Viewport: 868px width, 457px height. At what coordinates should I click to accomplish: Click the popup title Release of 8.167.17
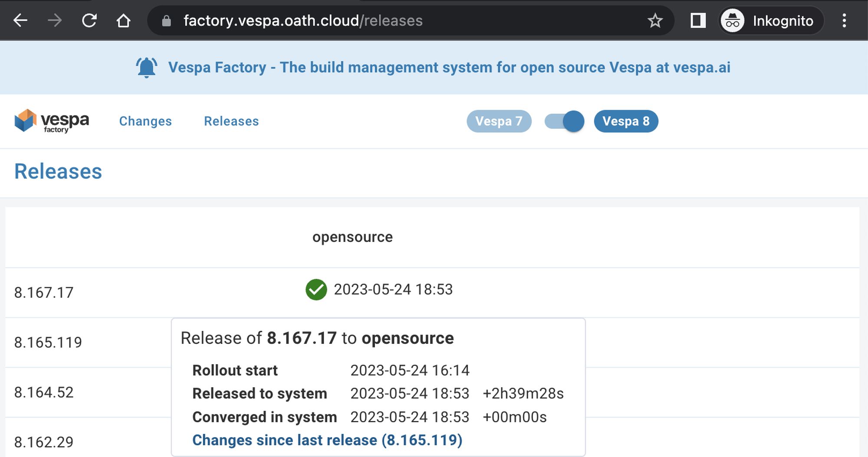pyautogui.click(x=317, y=338)
